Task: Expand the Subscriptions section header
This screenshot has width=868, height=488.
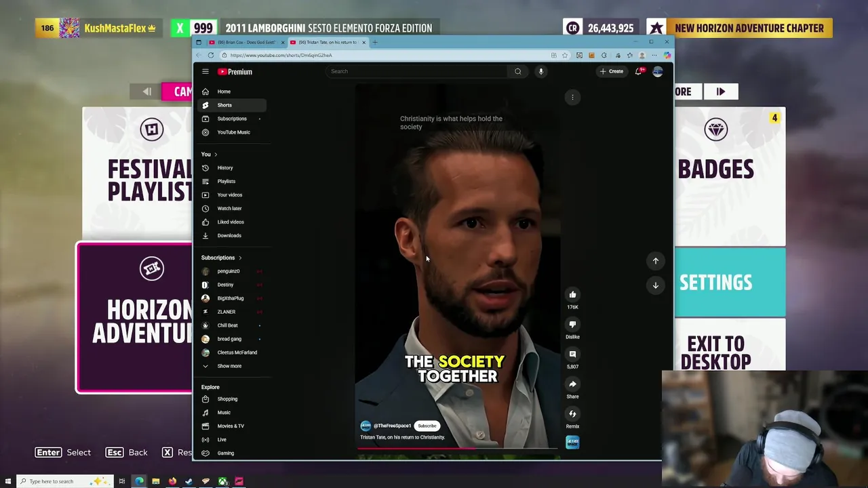Action: tap(222, 258)
